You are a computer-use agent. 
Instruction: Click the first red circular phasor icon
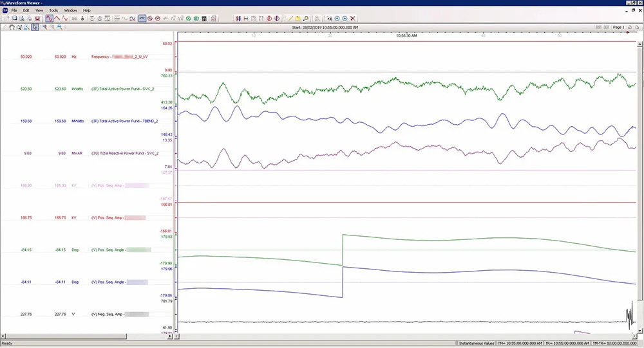150,19
